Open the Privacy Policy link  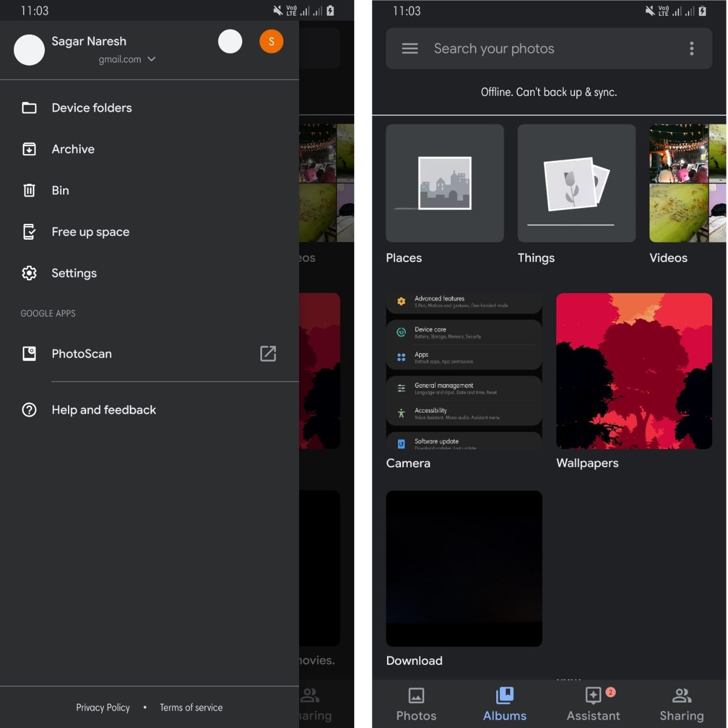[103, 707]
